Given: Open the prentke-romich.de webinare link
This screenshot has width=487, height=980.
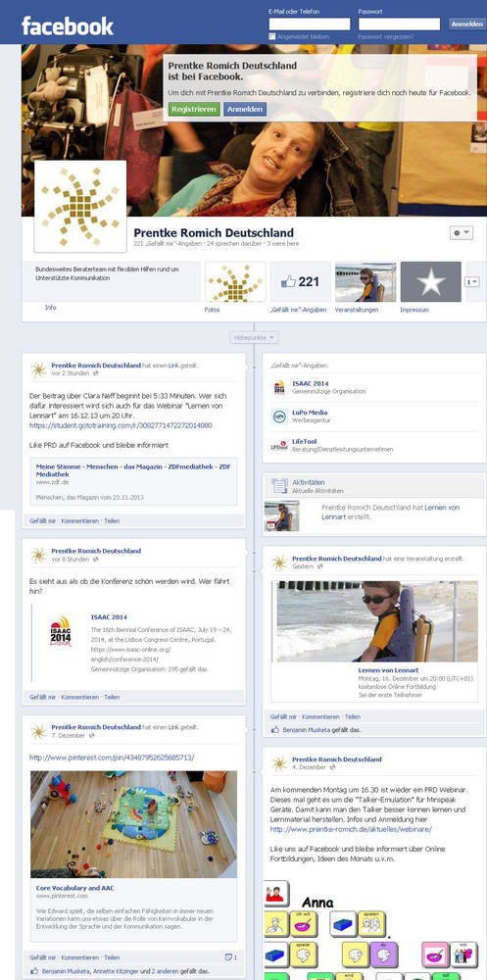Looking at the screenshot, I should [x=351, y=829].
